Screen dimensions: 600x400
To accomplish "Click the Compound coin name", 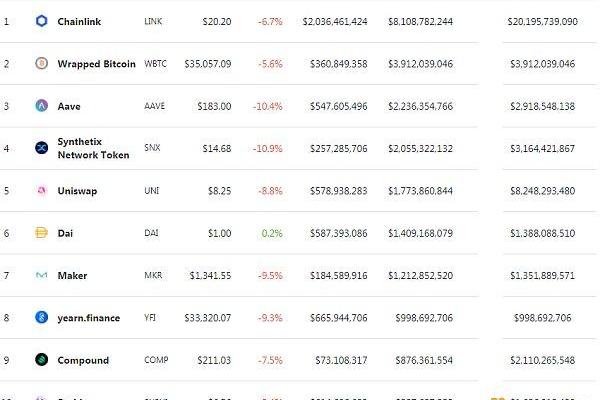I will pyautogui.click(x=83, y=360).
